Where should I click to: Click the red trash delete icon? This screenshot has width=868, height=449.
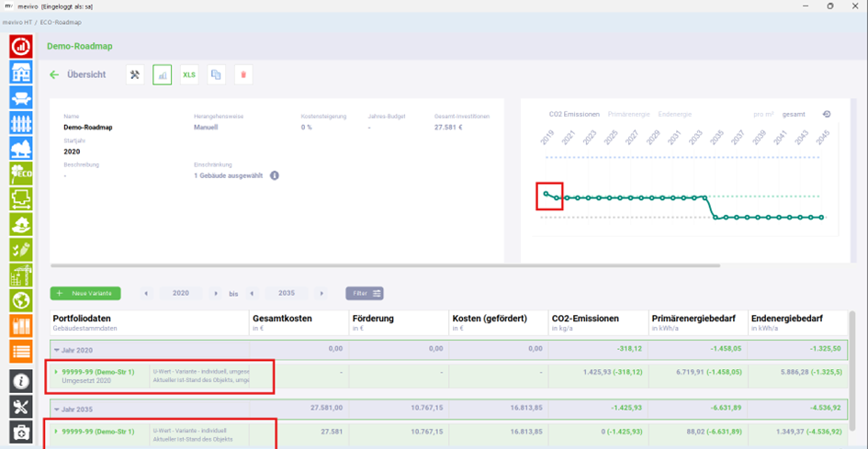243,74
